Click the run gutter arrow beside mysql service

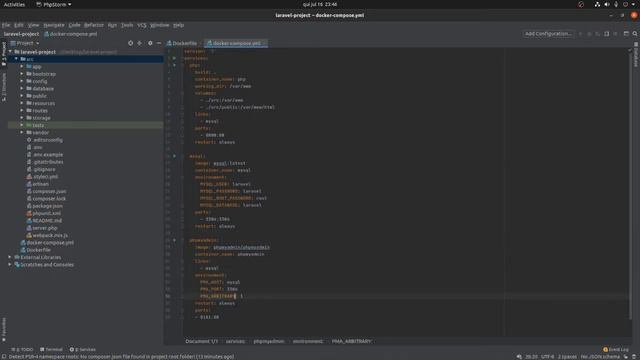[174, 156]
